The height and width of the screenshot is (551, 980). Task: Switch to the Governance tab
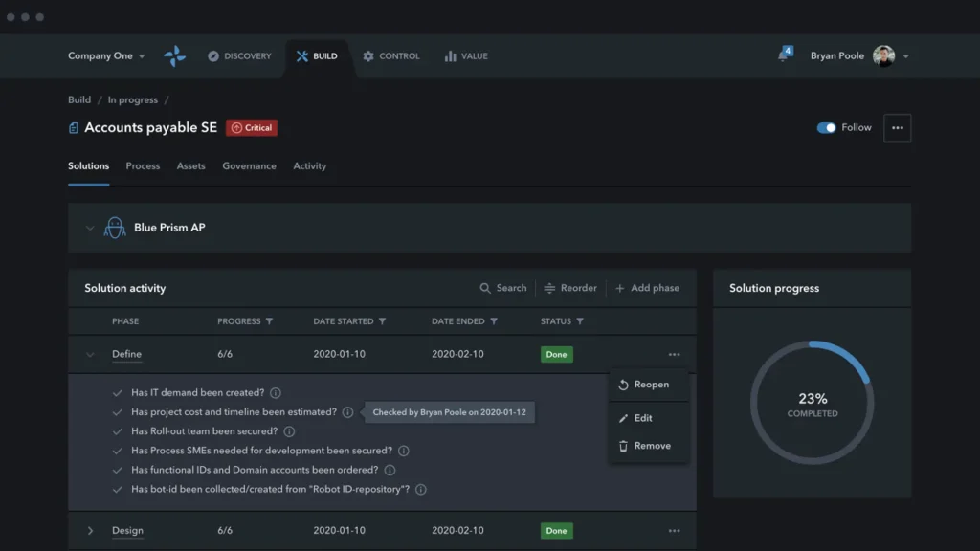tap(249, 165)
